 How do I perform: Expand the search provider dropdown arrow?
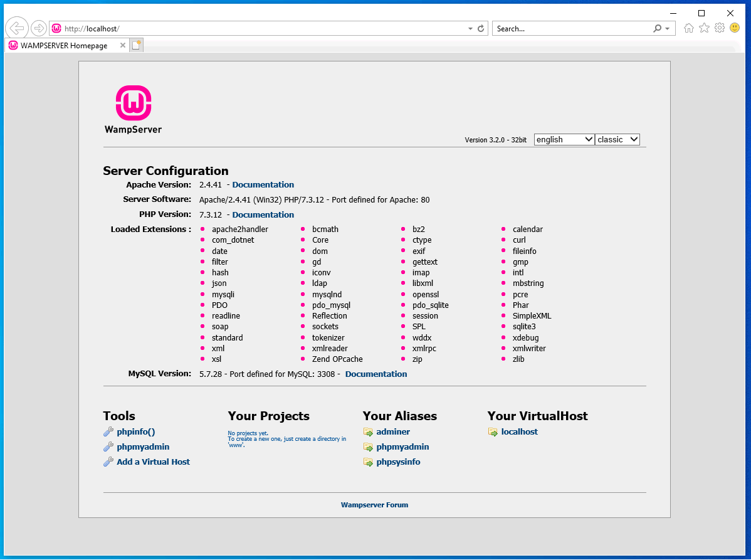pyautogui.click(x=668, y=29)
